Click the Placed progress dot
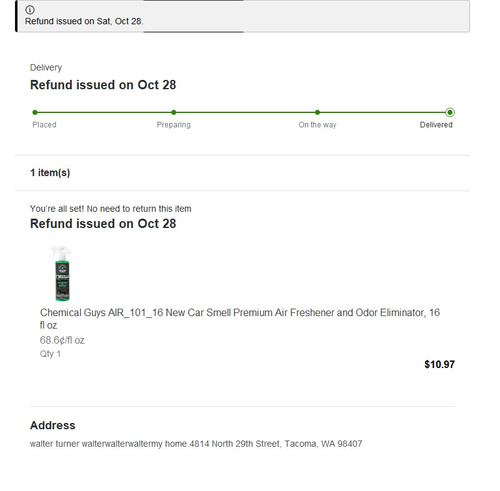This screenshot has width=500, height=491. coord(35,112)
